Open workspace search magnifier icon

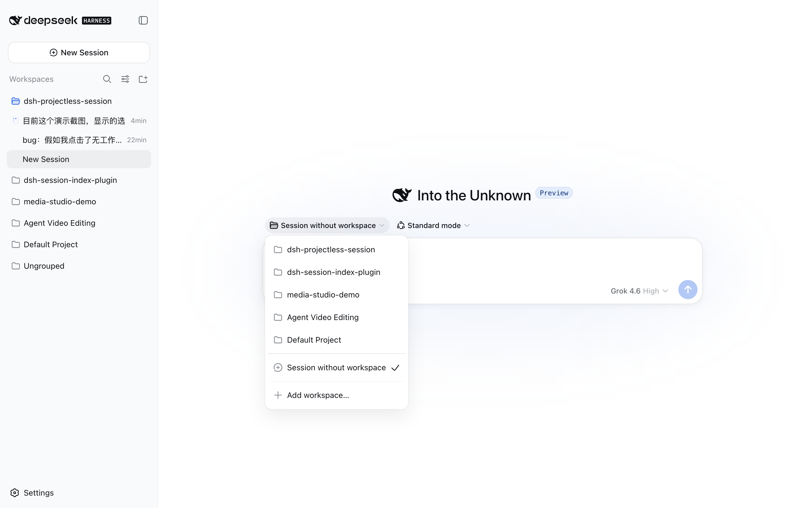[x=107, y=79]
